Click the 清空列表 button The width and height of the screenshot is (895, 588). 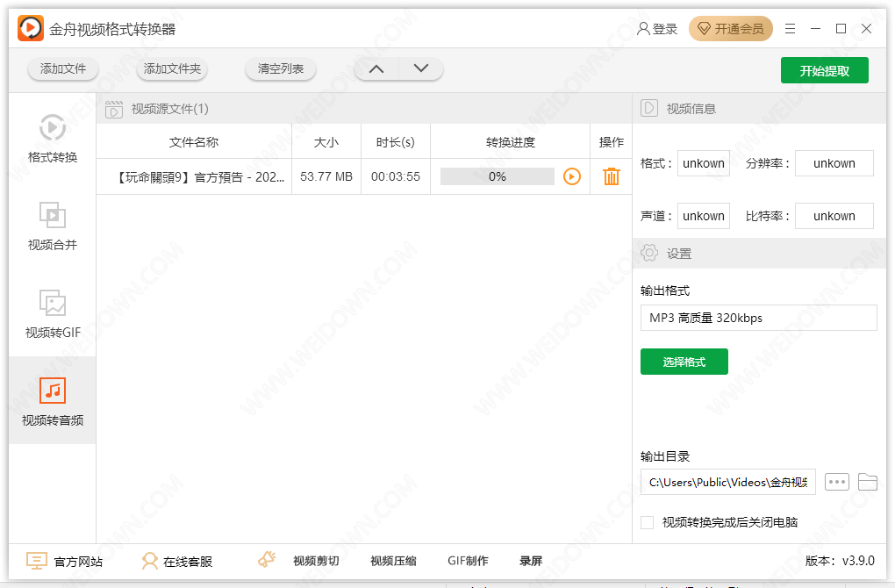[280, 69]
